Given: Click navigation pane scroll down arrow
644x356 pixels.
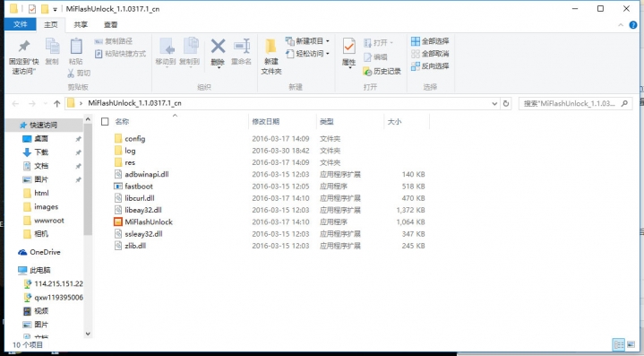Looking at the screenshot, I should click(x=88, y=334).
